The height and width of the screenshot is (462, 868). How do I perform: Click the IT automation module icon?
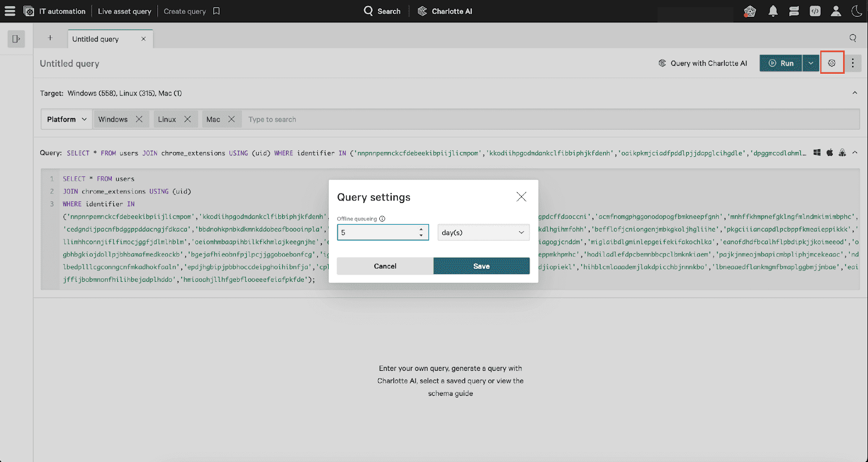pyautogui.click(x=29, y=11)
